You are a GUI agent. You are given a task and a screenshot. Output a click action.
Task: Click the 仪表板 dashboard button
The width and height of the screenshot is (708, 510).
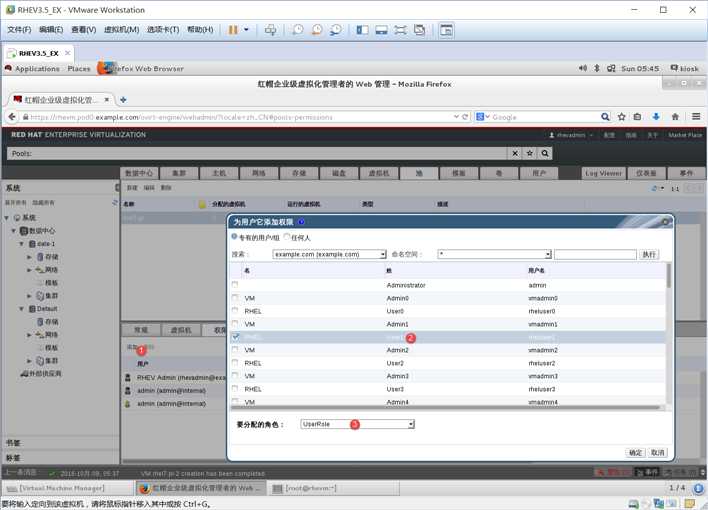pos(647,173)
